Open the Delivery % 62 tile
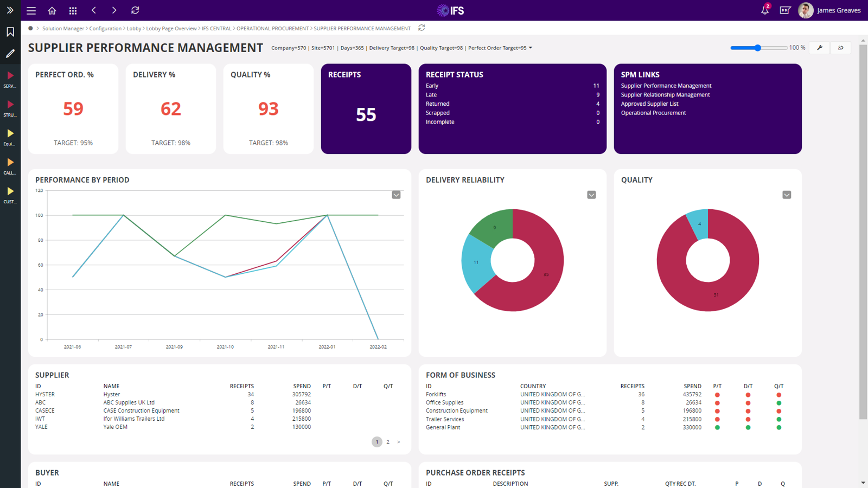The height and width of the screenshot is (488, 868). 171,109
